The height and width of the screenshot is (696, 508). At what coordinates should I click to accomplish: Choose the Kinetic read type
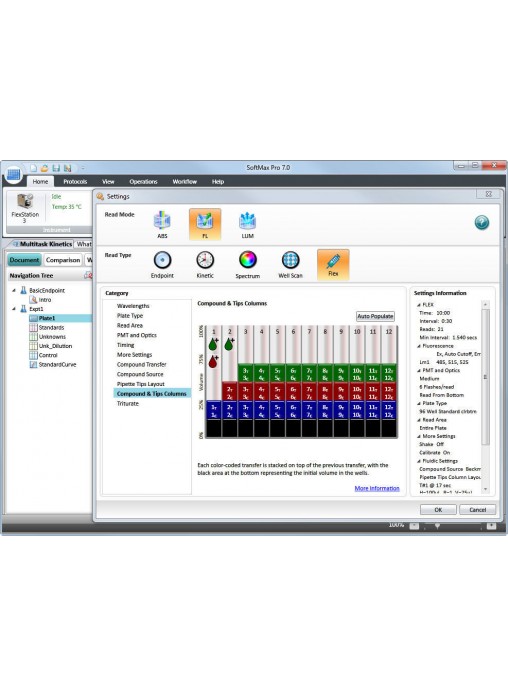pyautogui.click(x=205, y=265)
